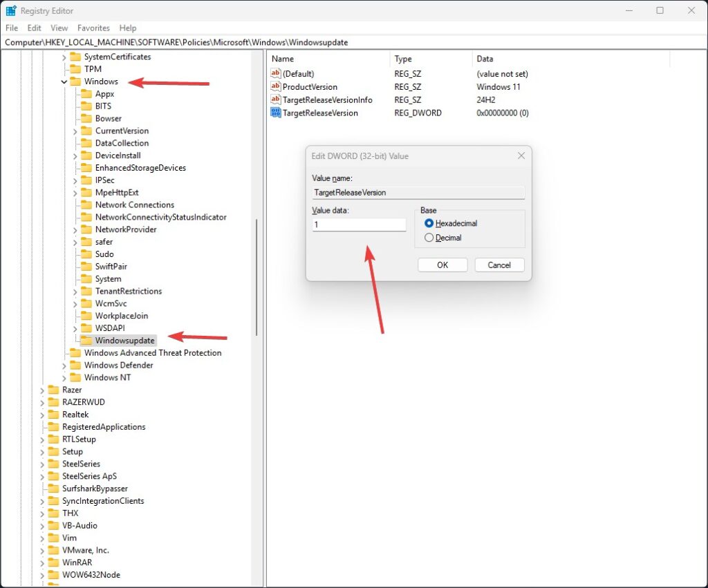This screenshot has height=588, width=708.
Task: Click the Value data input field
Action: (359, 225)
